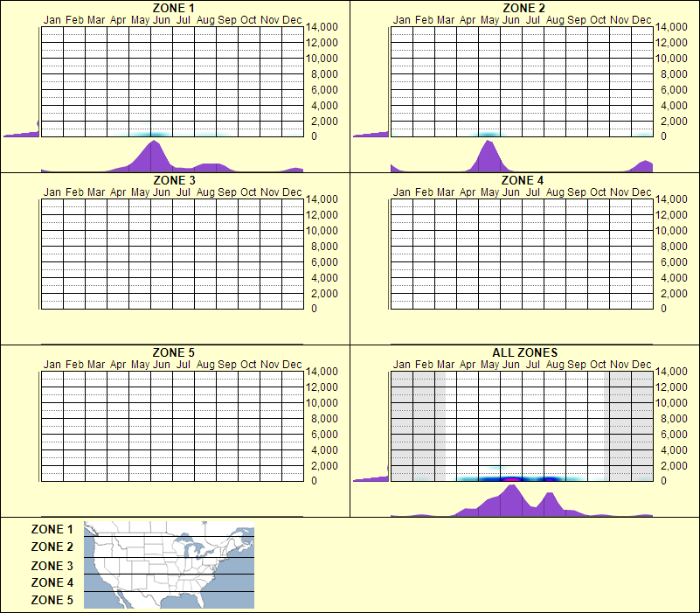Click the purple May peak below Zone 2

click(488, 156)
